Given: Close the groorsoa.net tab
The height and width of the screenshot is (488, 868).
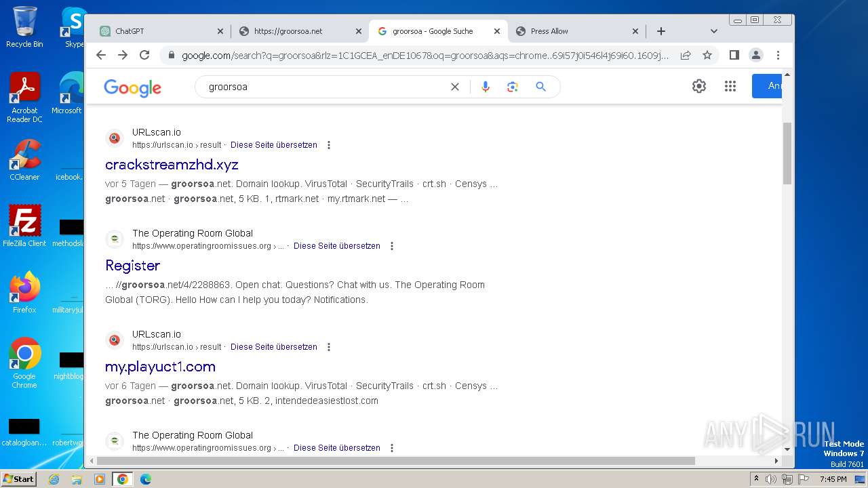Looking at the screenshot, I should (x=359, y=31).
